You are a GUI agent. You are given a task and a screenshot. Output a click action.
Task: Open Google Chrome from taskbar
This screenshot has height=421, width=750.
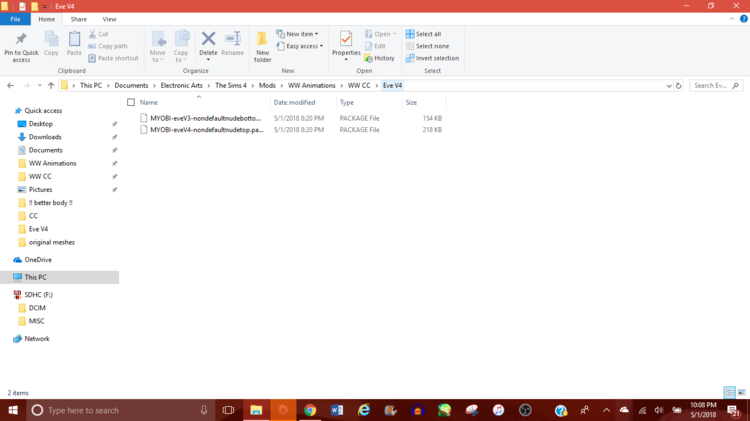point(310,410)
